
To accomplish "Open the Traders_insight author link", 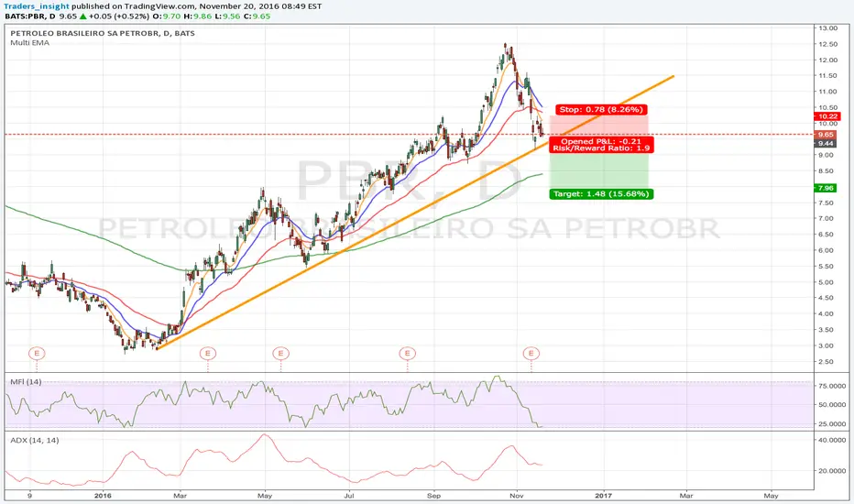I will click(37, 6).
